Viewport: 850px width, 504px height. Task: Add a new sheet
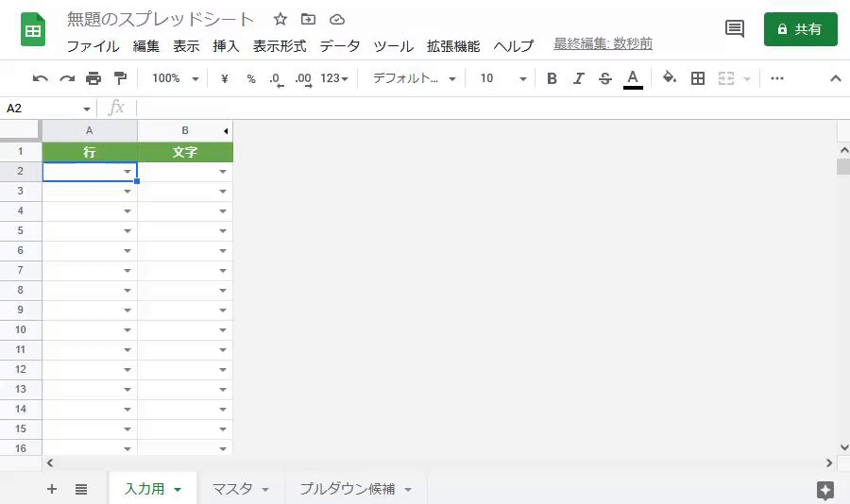52,489
